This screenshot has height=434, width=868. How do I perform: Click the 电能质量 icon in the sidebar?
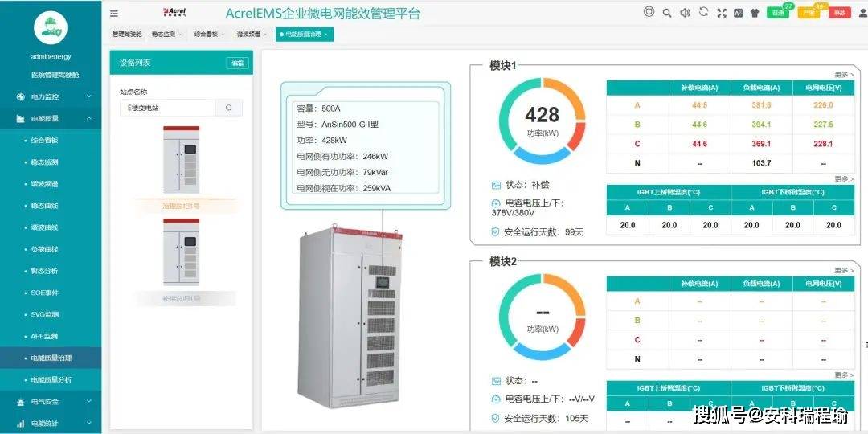pos(20,118)
